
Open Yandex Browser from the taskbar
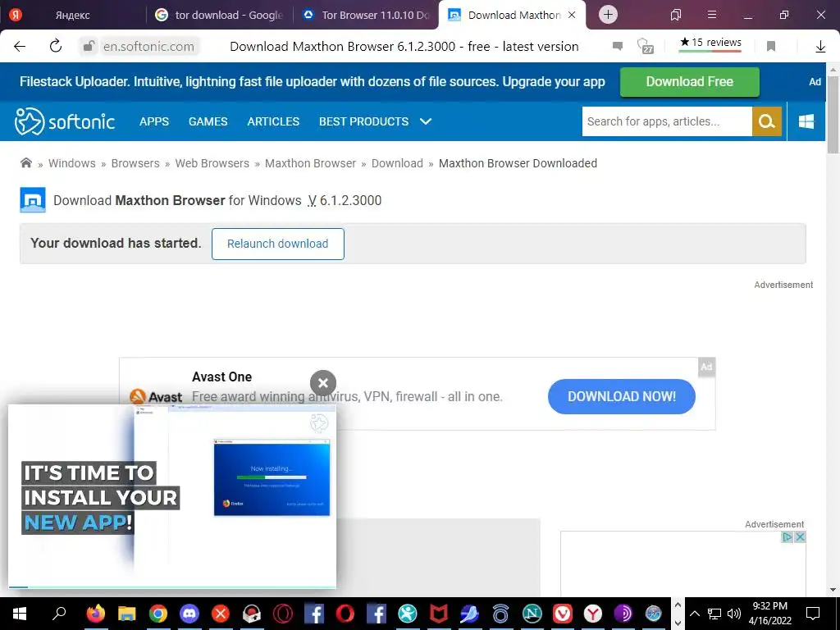593,614
